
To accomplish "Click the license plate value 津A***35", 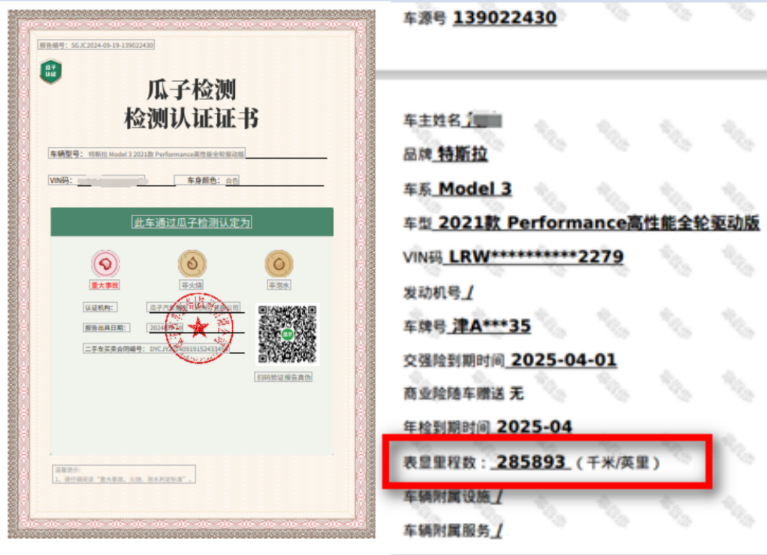I will click(x=491, y=326).
